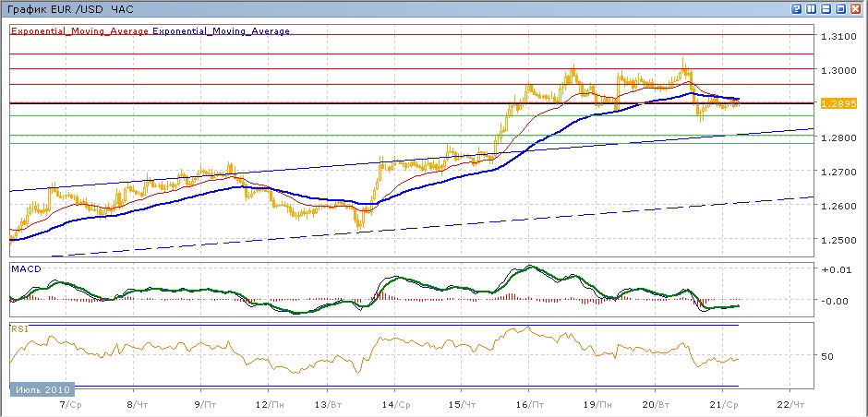Maximize the EUR/USD chart window
This screenshot has height=417, width=868.
[x=841, y=9]
